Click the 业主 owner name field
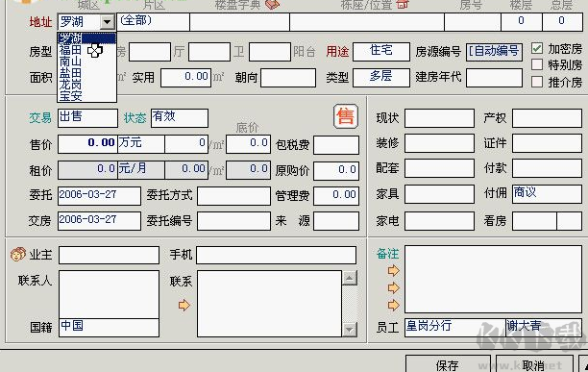This screenshot has height=372, width=588. click(x=110, y=255)
